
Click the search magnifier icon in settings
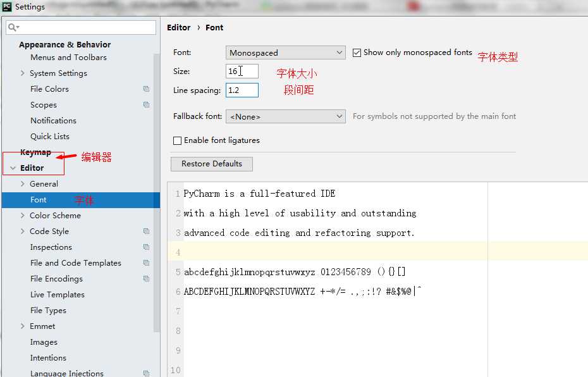pos(13,27)
